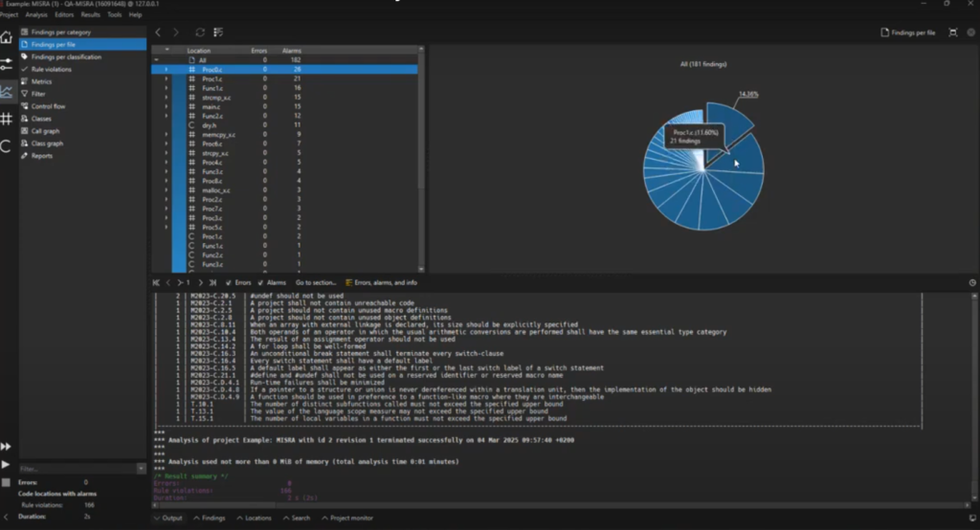
Task: Click the stop analysis square icon
Action: tap(6, 482)
